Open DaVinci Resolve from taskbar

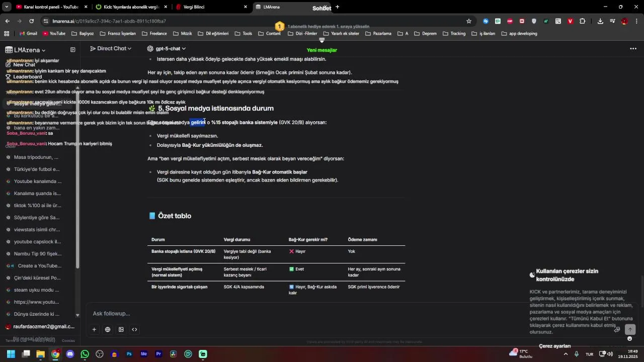pyautogui.click(x=174, y=354)
